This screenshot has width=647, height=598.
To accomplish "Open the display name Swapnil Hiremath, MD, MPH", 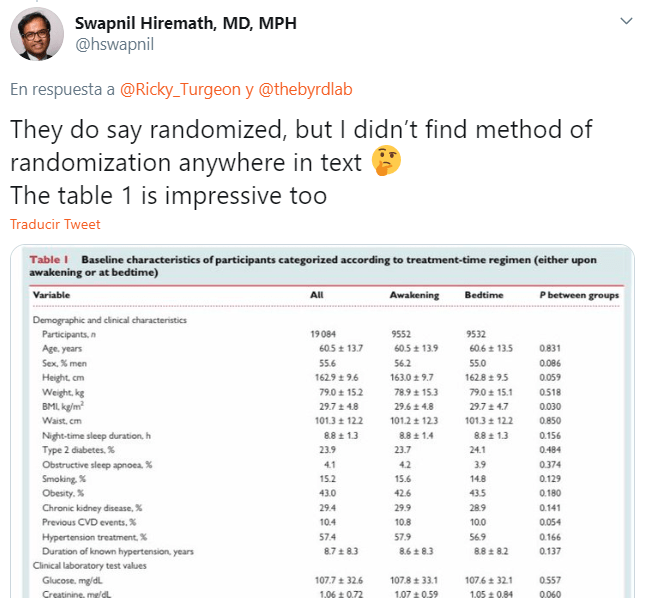I will click(186, 23).
